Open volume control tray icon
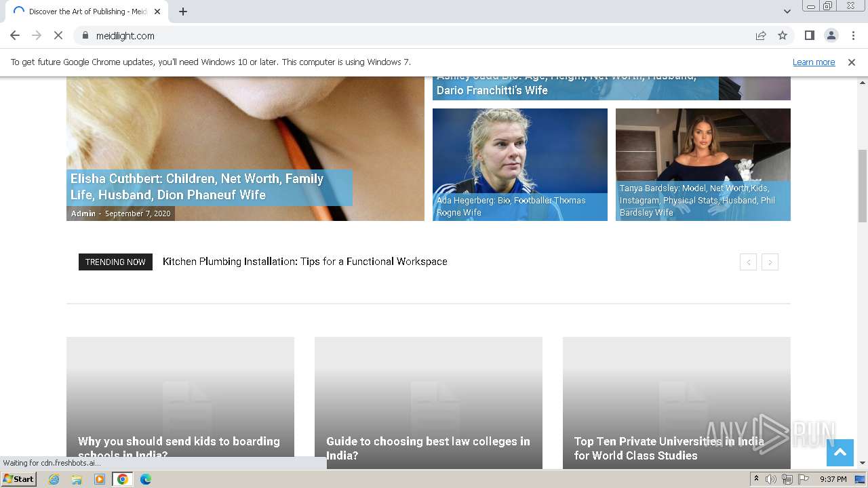This screenshot has height=488, width=868. (771, 479)
